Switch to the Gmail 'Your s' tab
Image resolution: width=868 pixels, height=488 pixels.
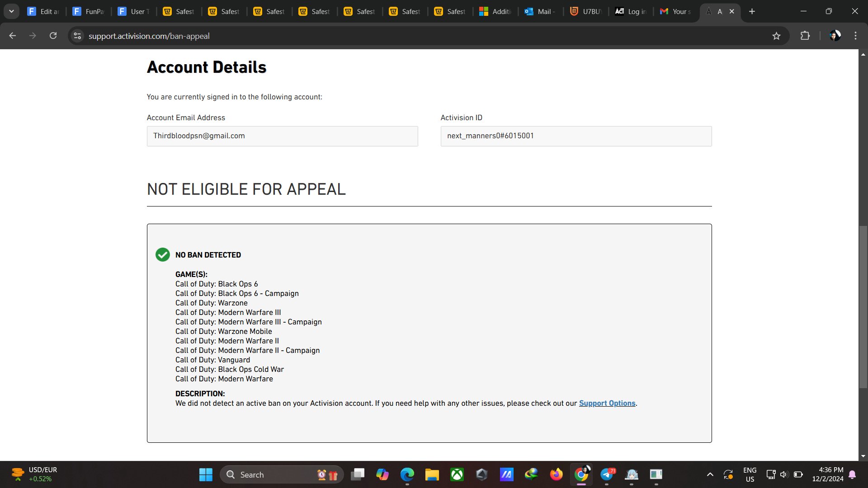click(676, 11)
